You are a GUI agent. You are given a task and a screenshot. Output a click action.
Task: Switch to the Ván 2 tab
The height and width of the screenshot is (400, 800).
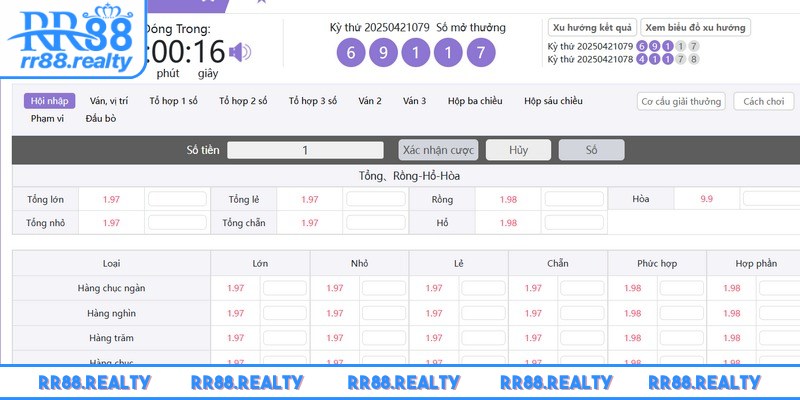[370, 101]
